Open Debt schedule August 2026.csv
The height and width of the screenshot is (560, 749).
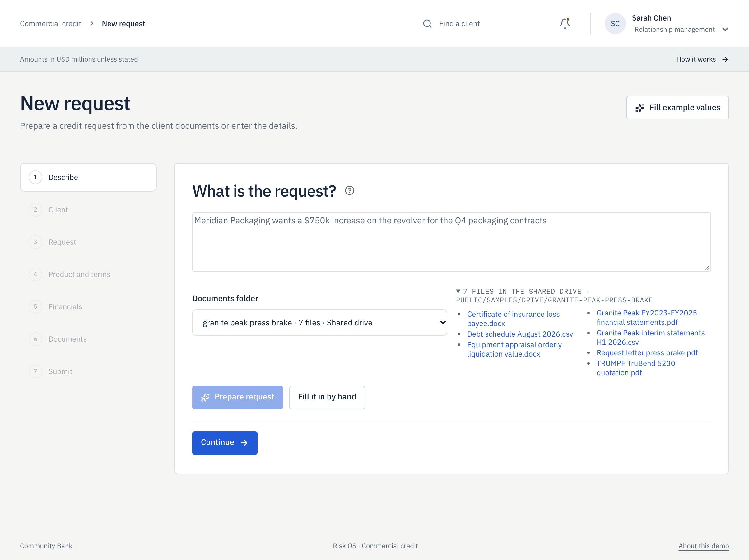click(x=520, y=334)
